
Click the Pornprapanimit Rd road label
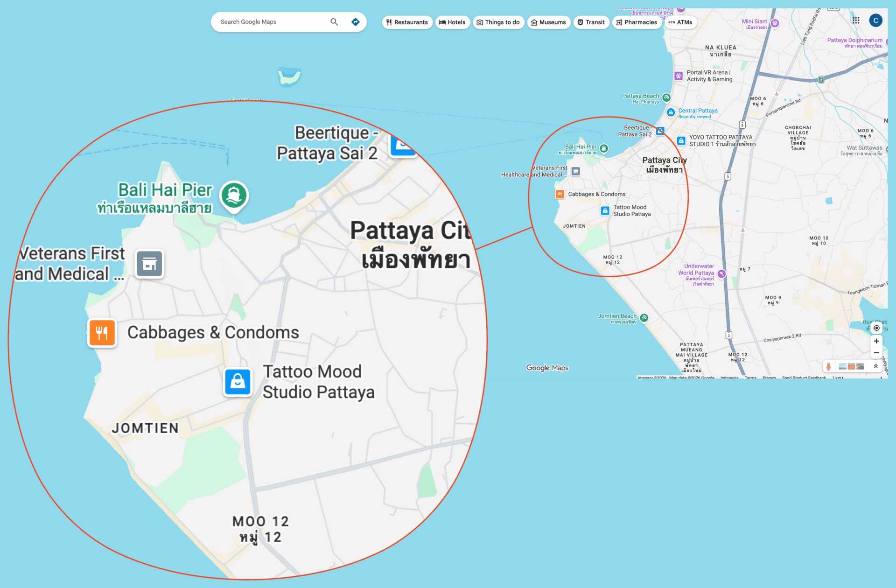tap(783, 108)
